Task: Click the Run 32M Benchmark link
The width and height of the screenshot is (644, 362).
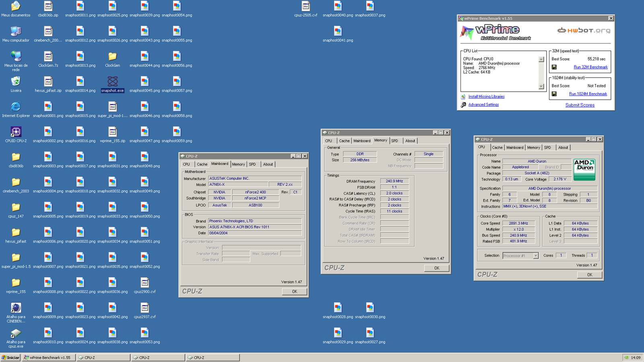Action: tap(590, 67)
